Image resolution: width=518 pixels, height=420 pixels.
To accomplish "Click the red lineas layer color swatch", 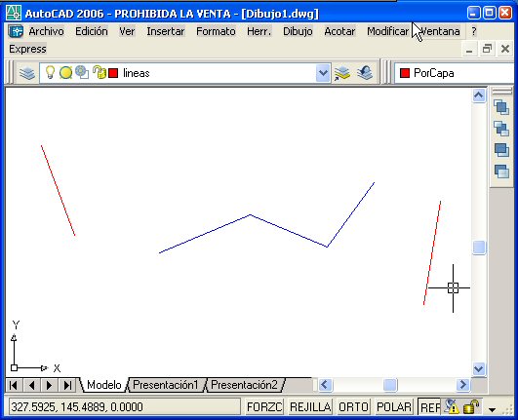I will click(113, 73).
